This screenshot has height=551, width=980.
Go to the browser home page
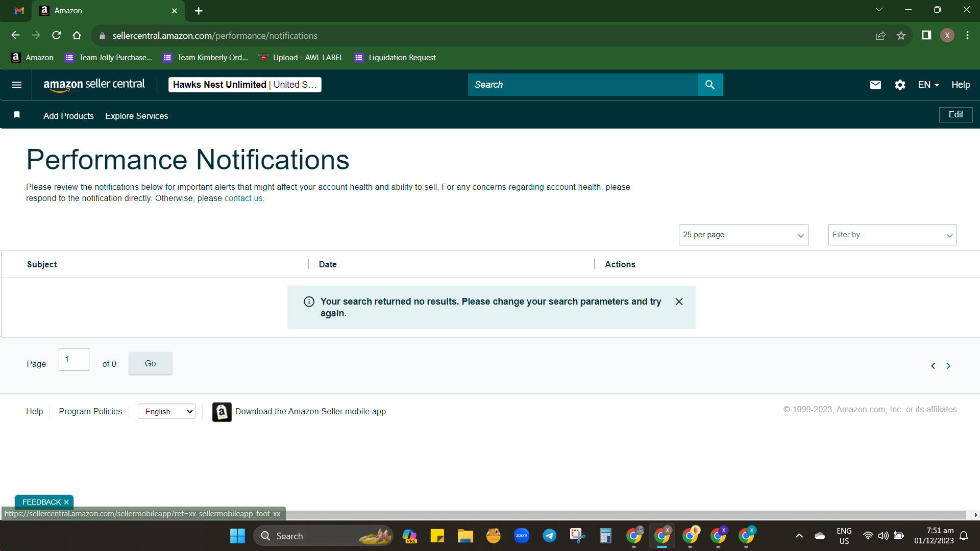pyautogui.click(x=77, y=35)
